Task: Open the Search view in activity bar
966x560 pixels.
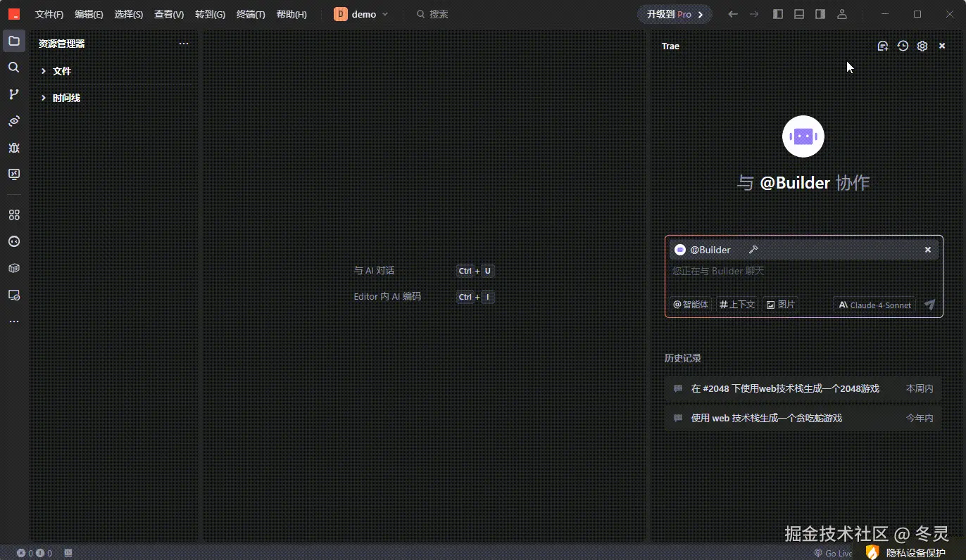Action: coord(13,68)
